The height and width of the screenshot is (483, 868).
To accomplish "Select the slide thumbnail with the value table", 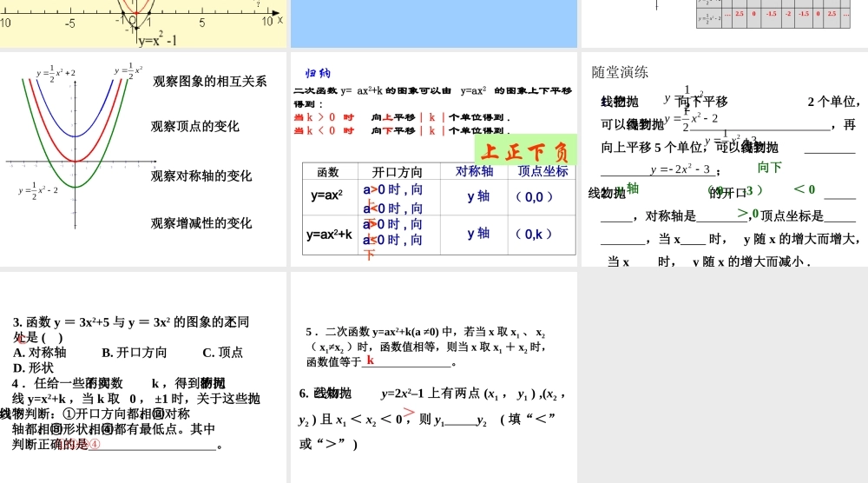I will tap(725, 23).
